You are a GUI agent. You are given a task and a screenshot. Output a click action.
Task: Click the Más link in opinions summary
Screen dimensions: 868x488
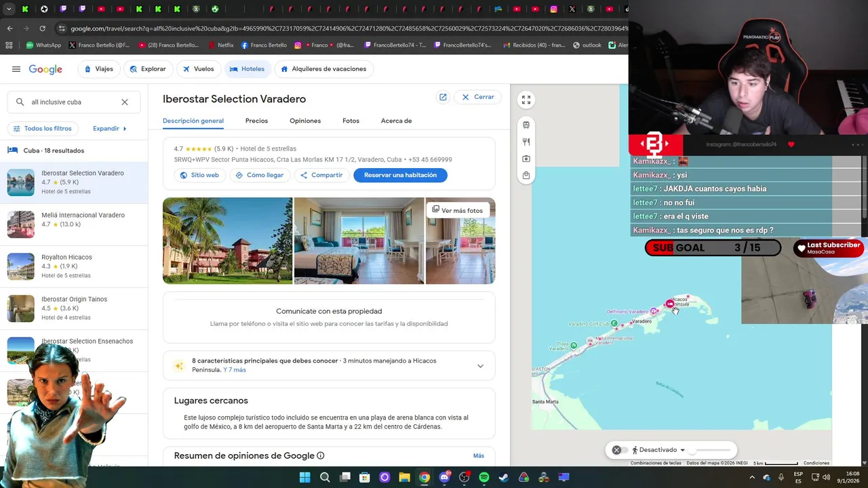point(479,456)
